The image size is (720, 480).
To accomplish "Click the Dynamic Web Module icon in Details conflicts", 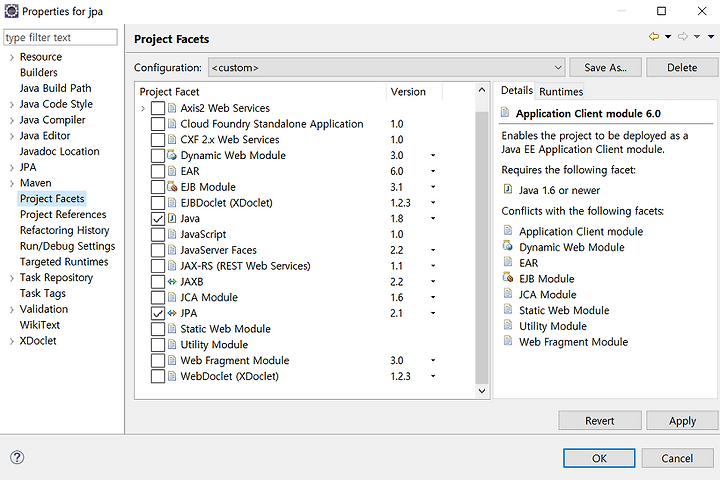I will pos(508,246).
